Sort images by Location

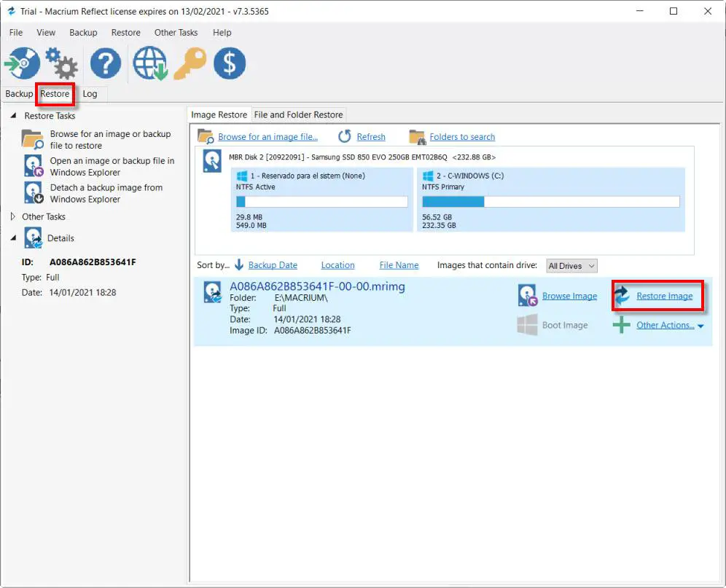[x=337, y=264]
